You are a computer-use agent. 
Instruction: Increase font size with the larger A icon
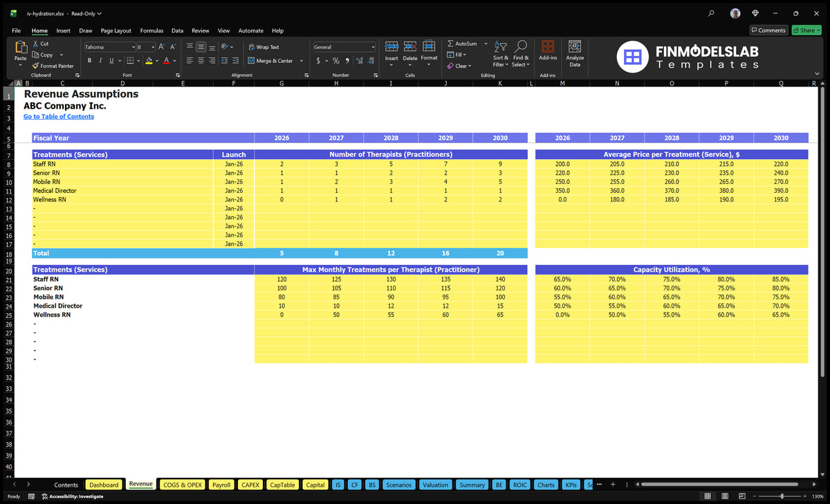[x=161, y=47]
